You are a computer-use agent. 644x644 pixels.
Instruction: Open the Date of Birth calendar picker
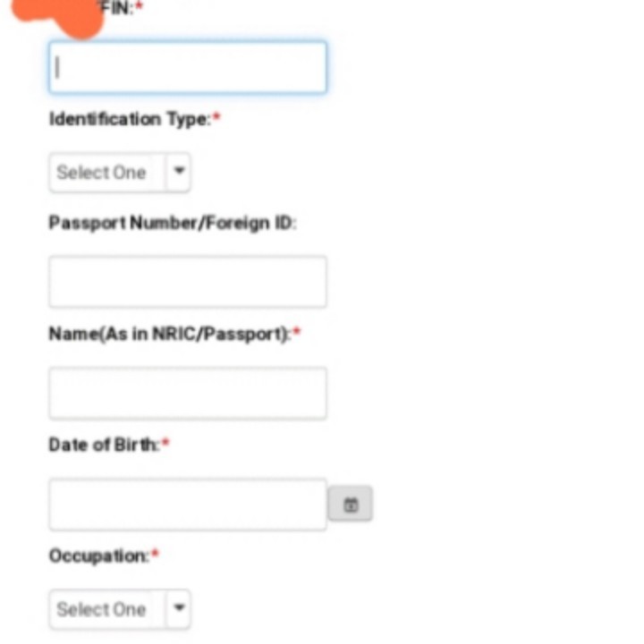coord(351,504)
